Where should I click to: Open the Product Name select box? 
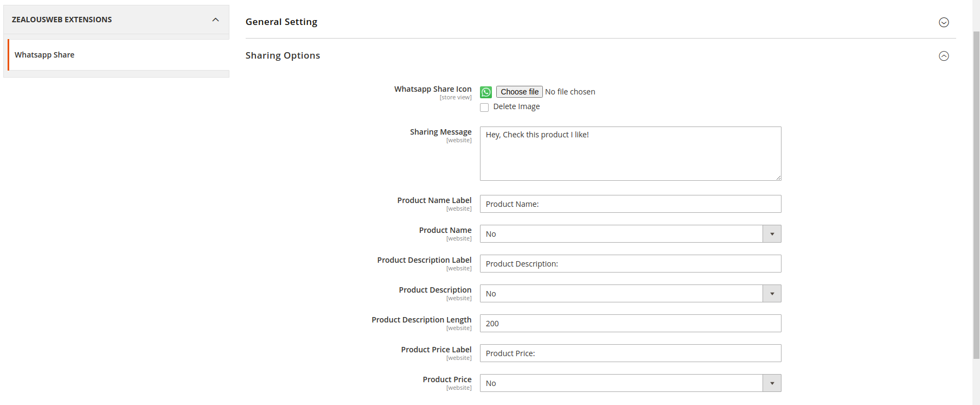click(621, 234)
